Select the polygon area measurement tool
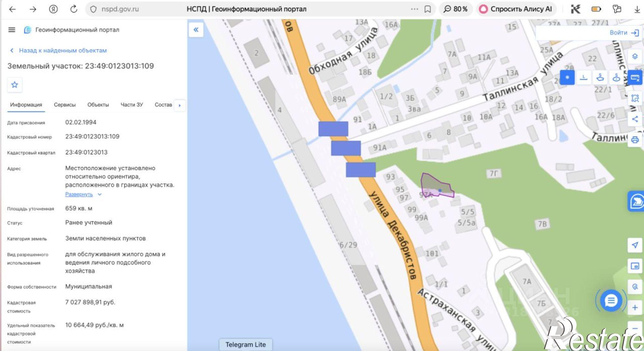The height and width of the screenshot is (351, 644). [600, 77]
